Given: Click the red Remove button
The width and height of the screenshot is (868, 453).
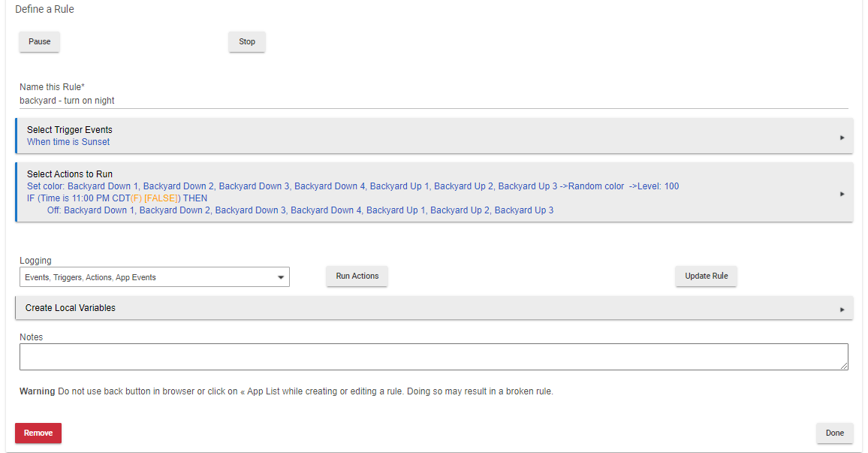Looking at the screenshot, I should coord(38,433).
